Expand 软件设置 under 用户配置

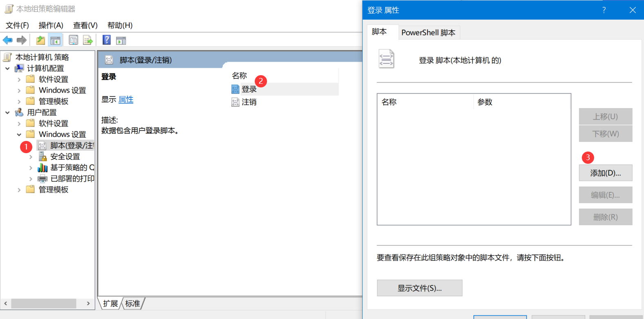pos(19,123)
